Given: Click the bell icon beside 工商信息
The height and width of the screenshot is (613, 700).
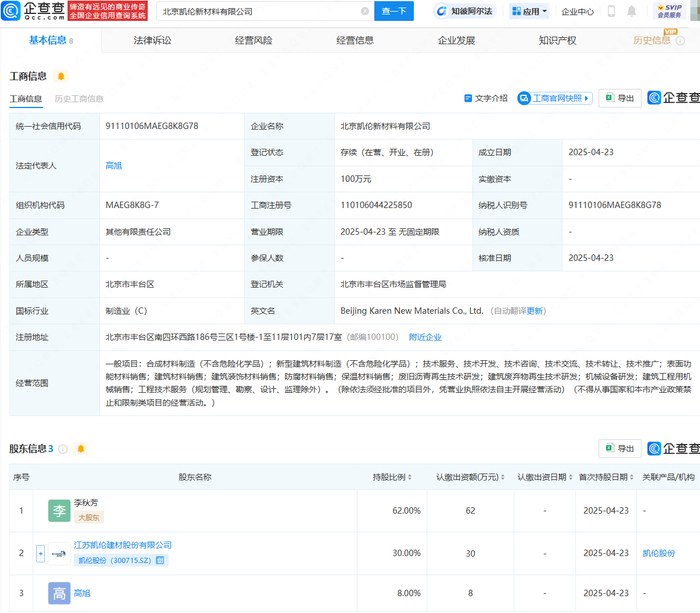Looking at the screenshot, I should click(61, 76).
